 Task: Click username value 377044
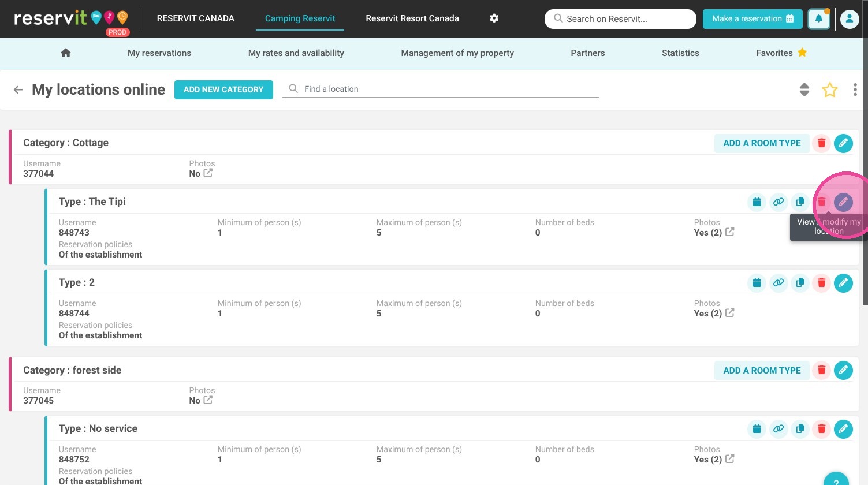(x=38, y=174)
